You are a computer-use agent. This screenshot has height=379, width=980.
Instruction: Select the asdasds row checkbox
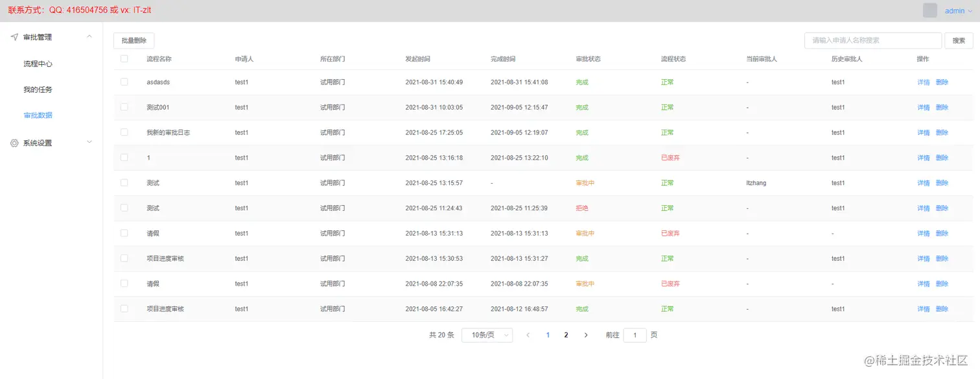pyautogui.click(x=124, y=82)
